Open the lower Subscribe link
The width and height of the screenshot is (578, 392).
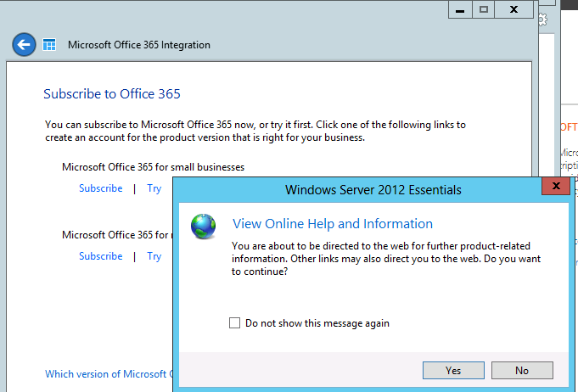pyautogui.click(x=101, y=256)
